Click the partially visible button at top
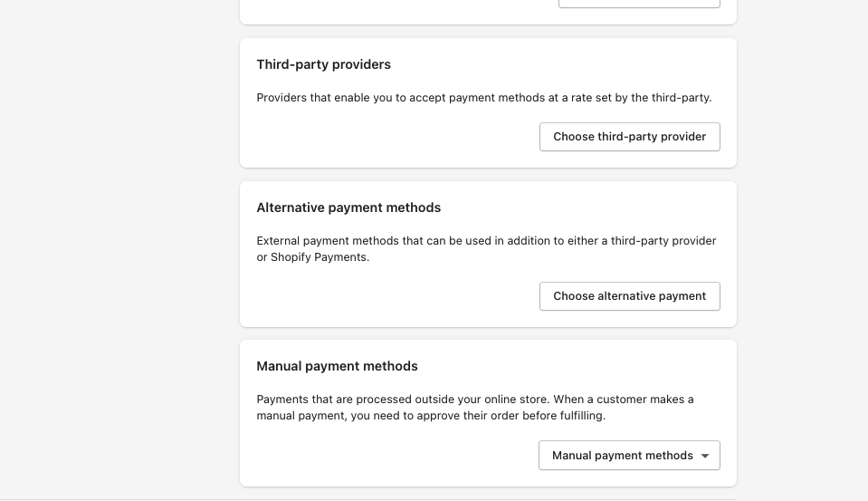The width and height of the screenshot is (868, 501). pos(639,4)
